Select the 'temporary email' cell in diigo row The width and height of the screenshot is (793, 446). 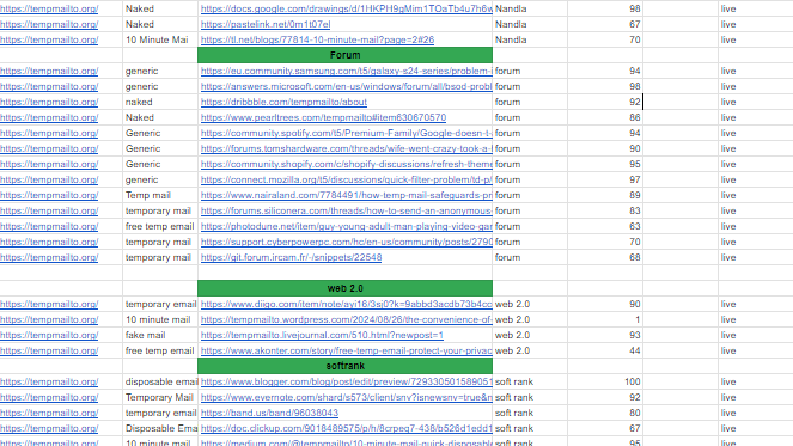click(160, 304)
